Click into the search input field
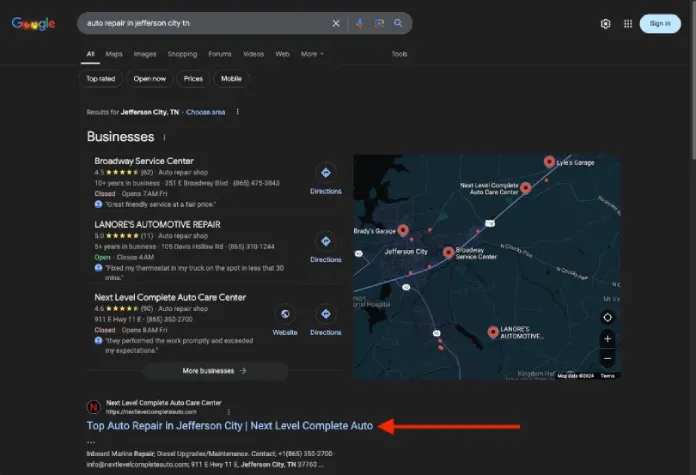 (204, 23)
